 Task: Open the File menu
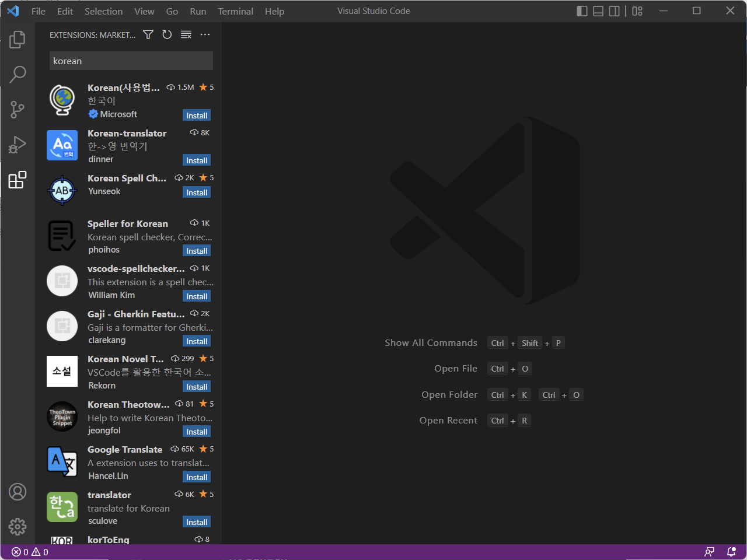point(39,11)
